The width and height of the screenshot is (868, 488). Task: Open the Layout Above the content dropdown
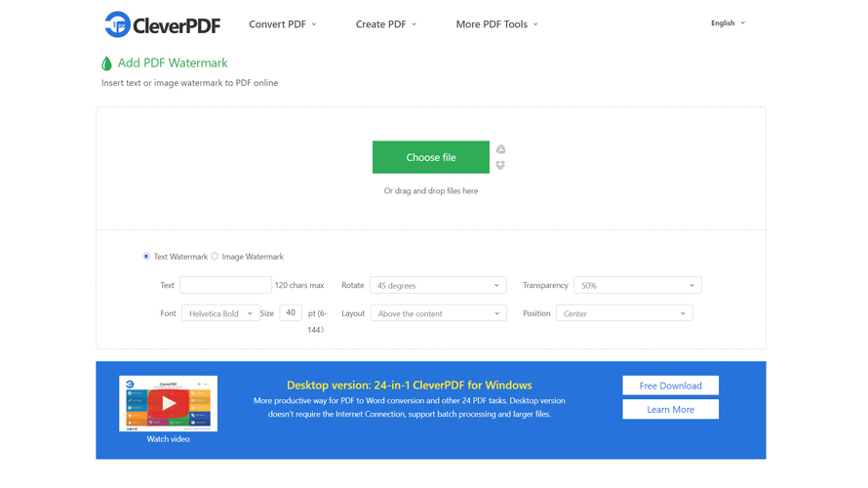tap(439, 313)
